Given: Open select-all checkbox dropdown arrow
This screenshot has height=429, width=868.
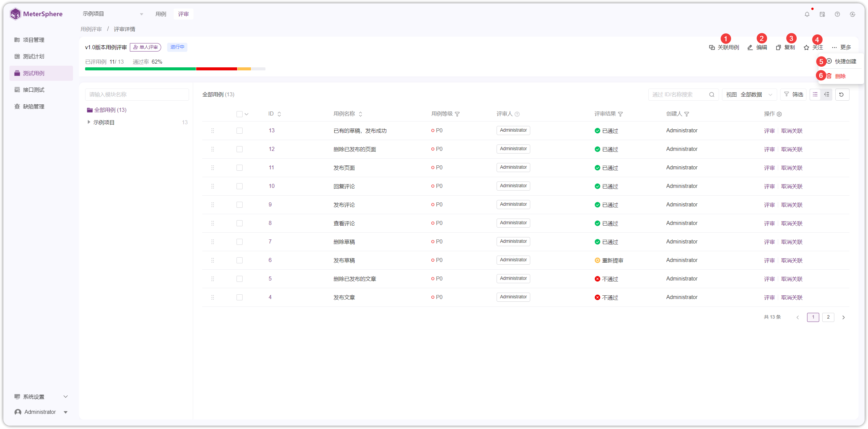Looking at the screenshot, I should (247, 114).
